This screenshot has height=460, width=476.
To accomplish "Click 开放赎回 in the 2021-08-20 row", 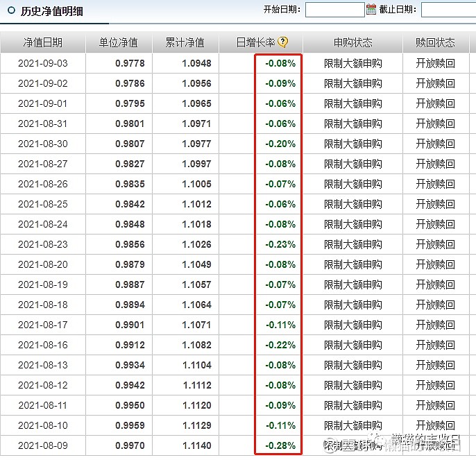I will coord(435,265).
